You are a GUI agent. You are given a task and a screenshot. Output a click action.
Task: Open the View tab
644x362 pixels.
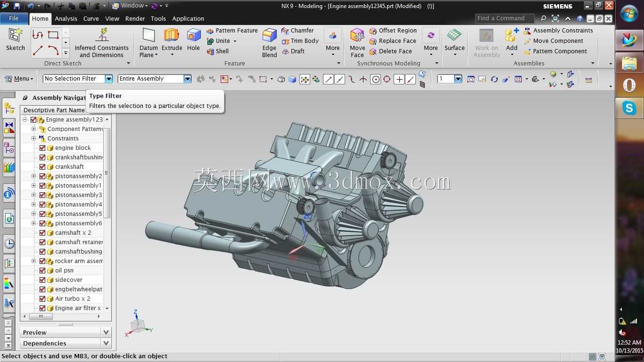[x=112, y=19]
